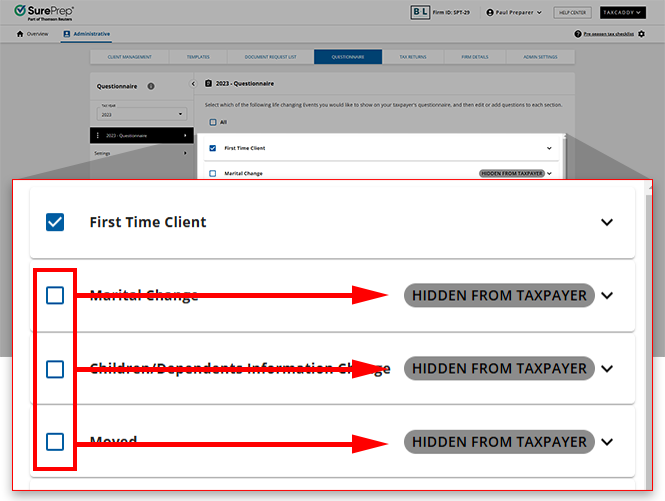Switch to the Tax Returns tab
This screenshot has height=501, width=665.
coord(413,57)
